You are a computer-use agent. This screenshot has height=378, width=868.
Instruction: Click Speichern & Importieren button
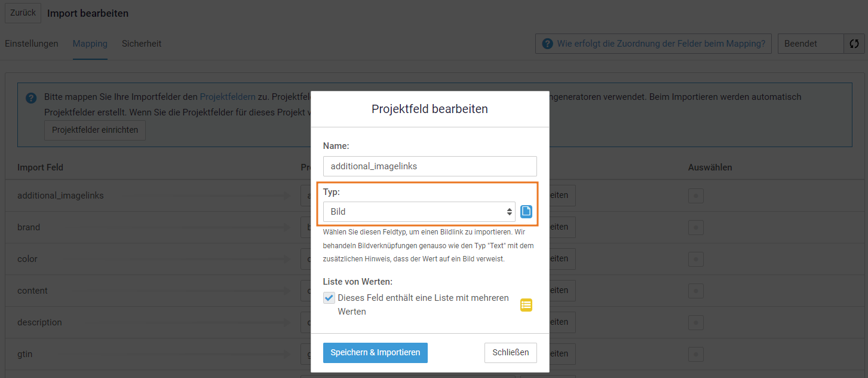(x=375, y=352)
